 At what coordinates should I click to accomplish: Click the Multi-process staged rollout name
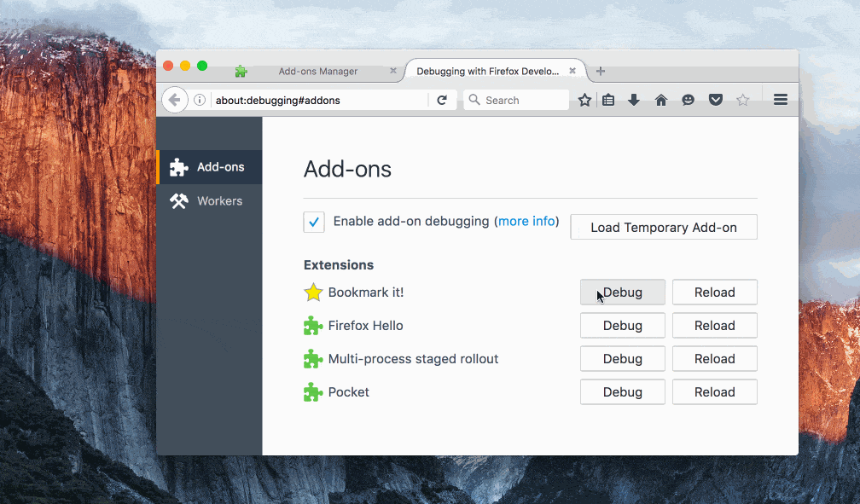(x=413, y=359)
